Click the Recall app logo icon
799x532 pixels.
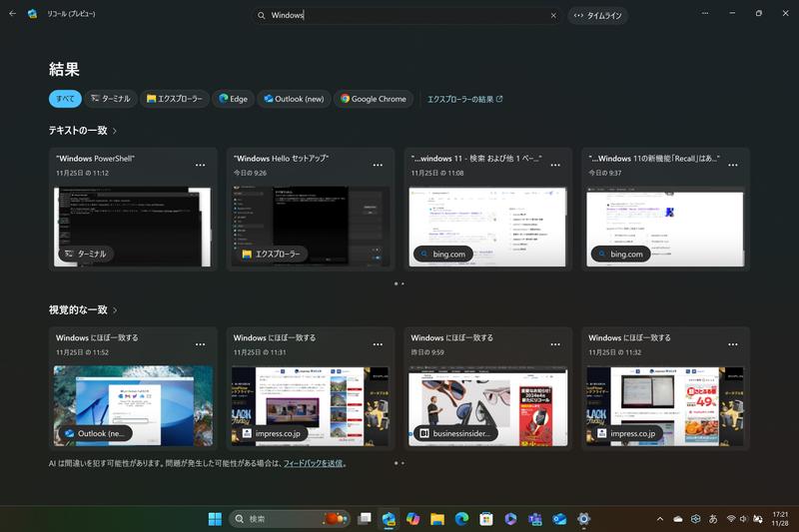point(32,14)
